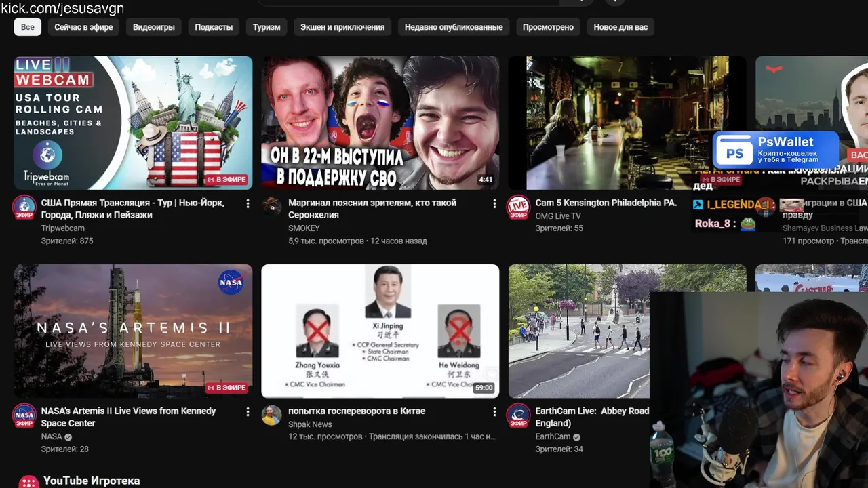Select the "Новое для вас" filter chip
Image resolution: width=868 pixels, height=488 pixels.
pyautogui.click(x=620, y=27)
